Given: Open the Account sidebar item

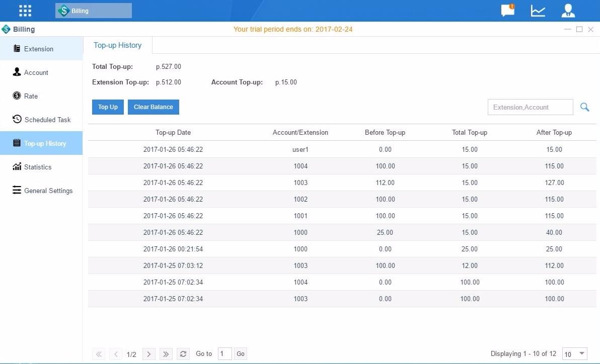Looking at the screenshot, I should (36, 72).
